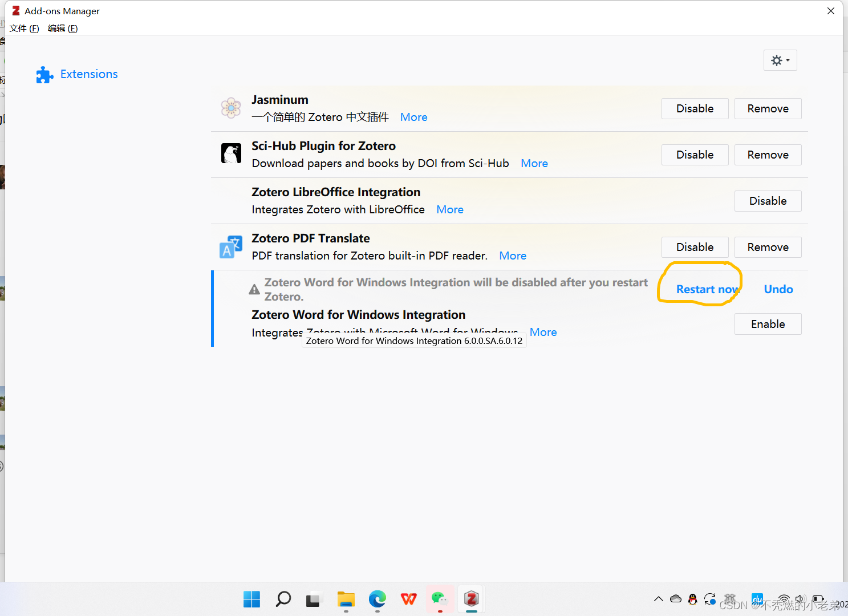
Task: Open Wi-Fi network tray icon
Action: pos(784,599)
